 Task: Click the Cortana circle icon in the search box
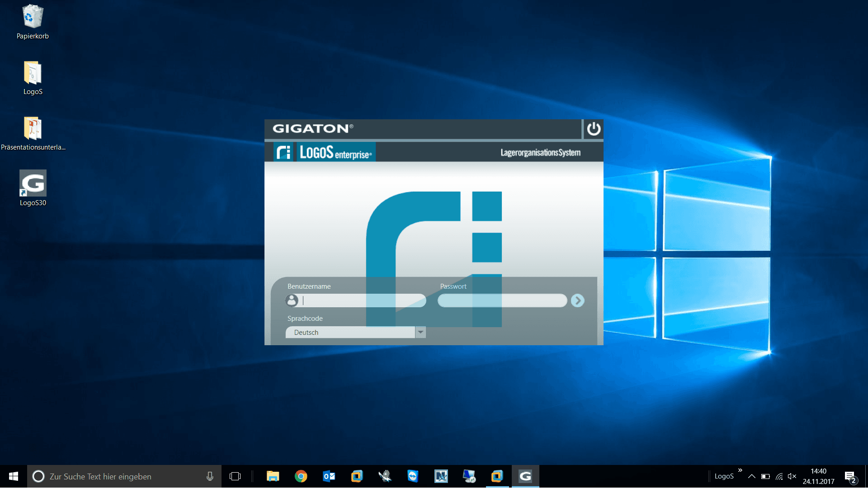tap(38, 476)
